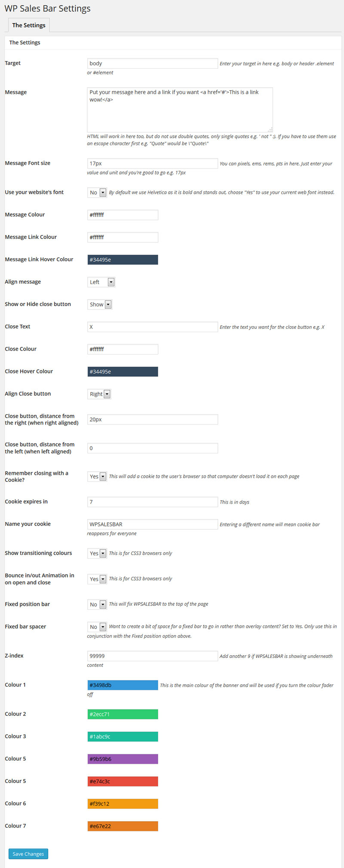This screenshot has width=344, height=868.
Task: Open the Settings tab
Action: (x=29, y=25)
